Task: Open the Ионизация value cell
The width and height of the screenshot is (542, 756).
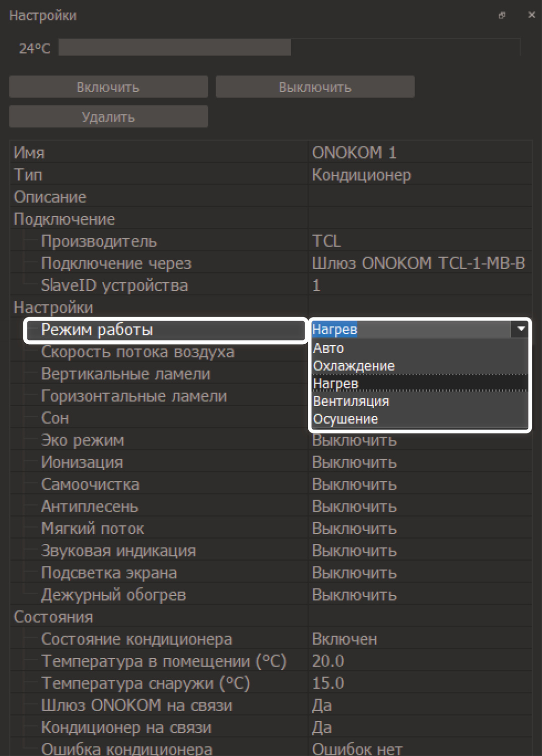Action: tap(419, 463)
